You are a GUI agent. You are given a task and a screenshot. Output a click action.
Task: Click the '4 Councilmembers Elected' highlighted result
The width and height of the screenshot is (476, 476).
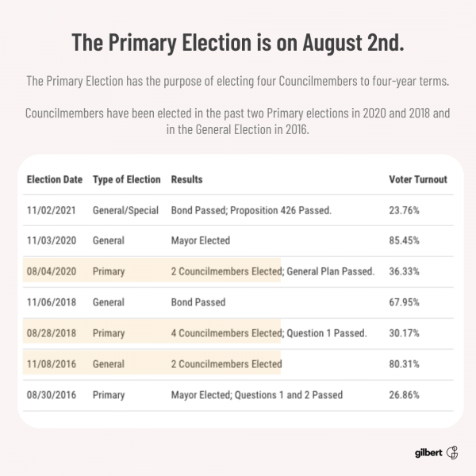point(226,333)
